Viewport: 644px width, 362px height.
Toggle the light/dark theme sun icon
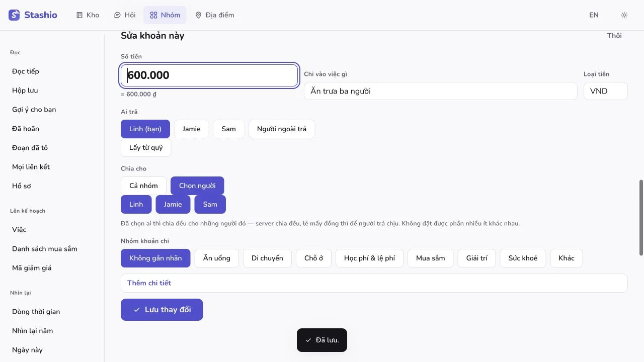[624, 15]
